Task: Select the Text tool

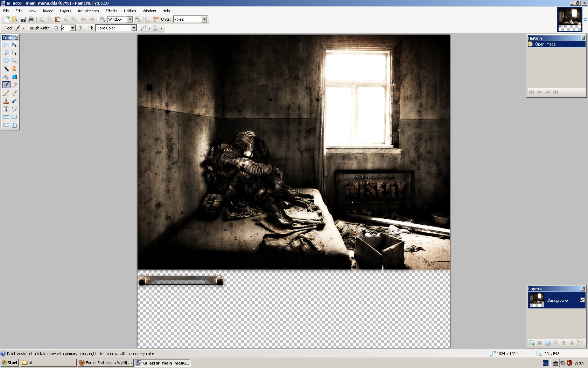Action: tap(6, 109)
